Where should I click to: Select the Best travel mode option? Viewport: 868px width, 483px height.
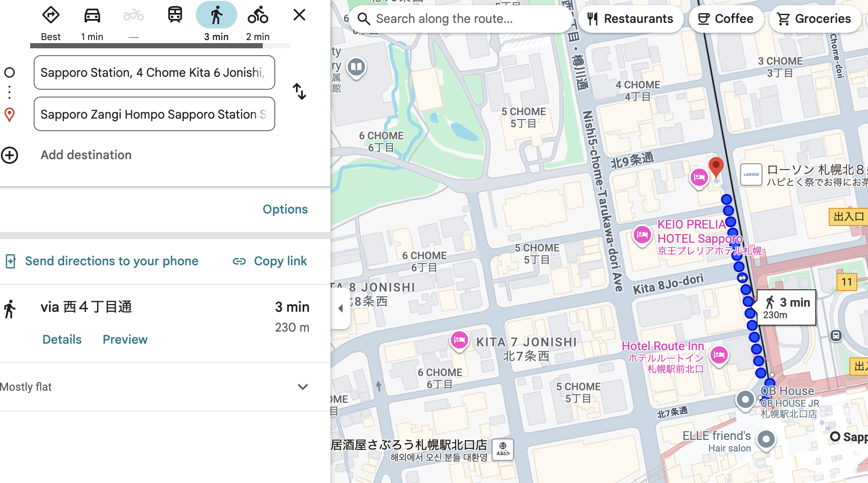tap(50, 16)
